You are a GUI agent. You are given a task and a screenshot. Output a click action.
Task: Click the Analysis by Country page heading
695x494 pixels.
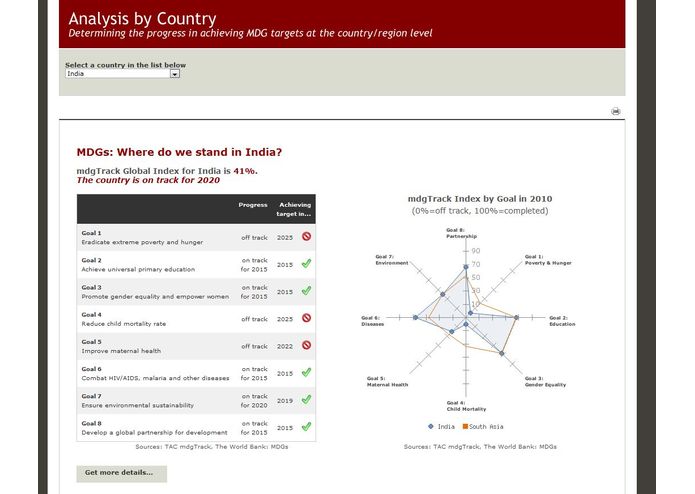142,19
